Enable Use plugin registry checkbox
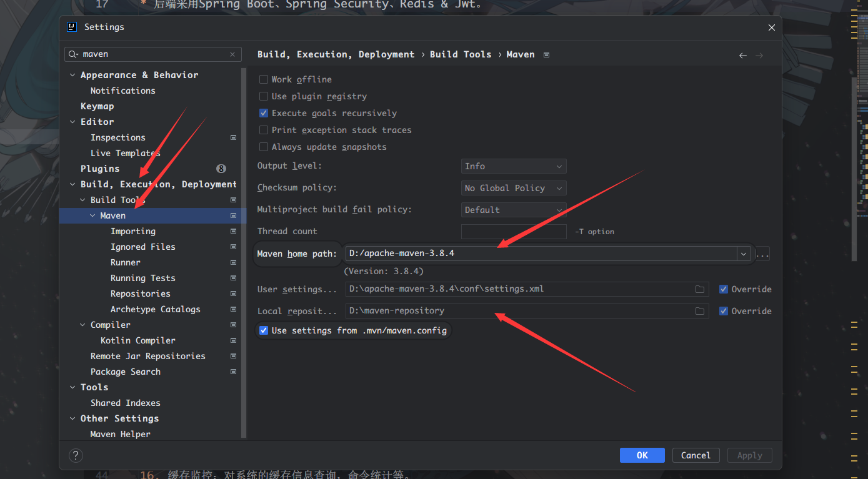This screenshot has width=868, height=479. pos(264,96)
